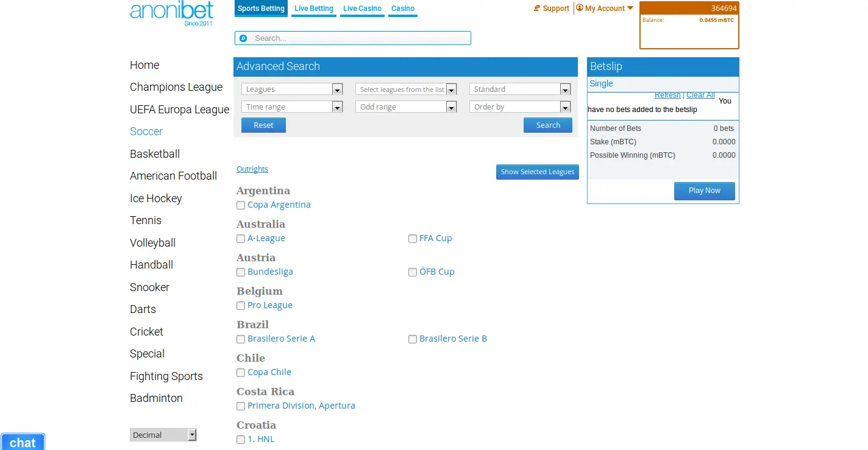Tick the Brasilero Serie B checkbox
Viewport: 868px width, 450px height.
413,339
